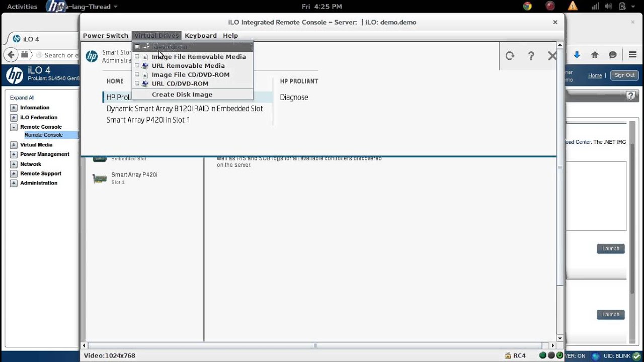Open the Firefox hamburger menu

(633, 55)
